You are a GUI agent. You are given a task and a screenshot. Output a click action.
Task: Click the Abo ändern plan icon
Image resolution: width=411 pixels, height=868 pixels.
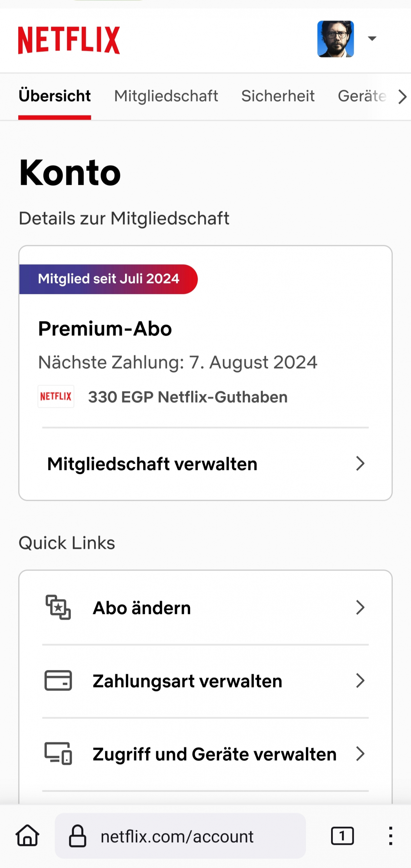[x=58, y=607]
